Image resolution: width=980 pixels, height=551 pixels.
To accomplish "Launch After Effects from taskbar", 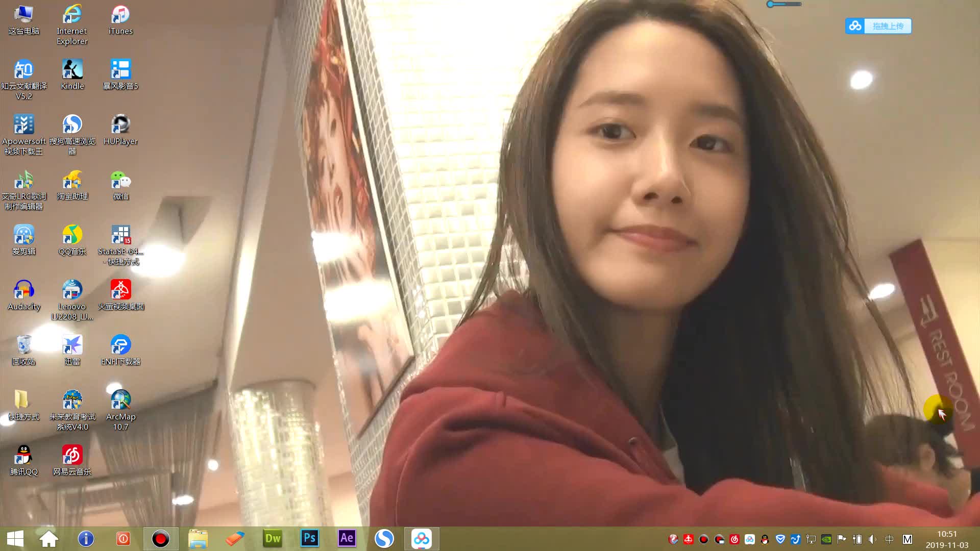I will coord(347,539).
